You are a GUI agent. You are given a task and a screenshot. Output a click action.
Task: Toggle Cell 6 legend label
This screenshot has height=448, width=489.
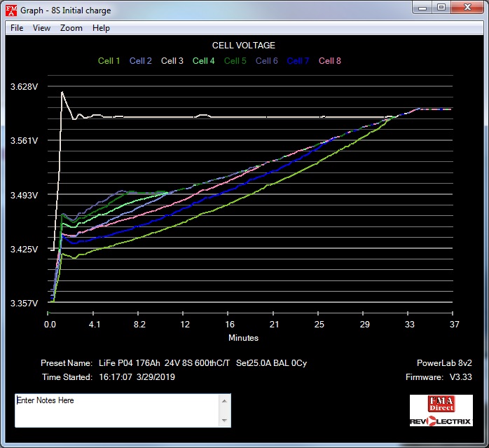266,61
